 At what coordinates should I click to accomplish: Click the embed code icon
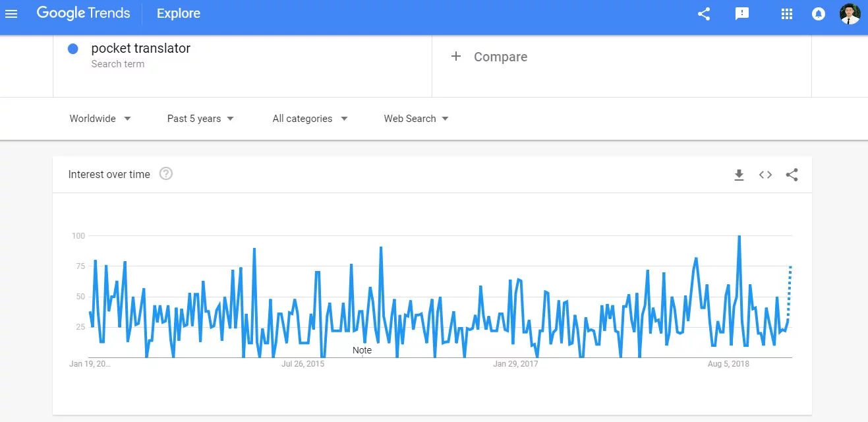coord(765,175)
